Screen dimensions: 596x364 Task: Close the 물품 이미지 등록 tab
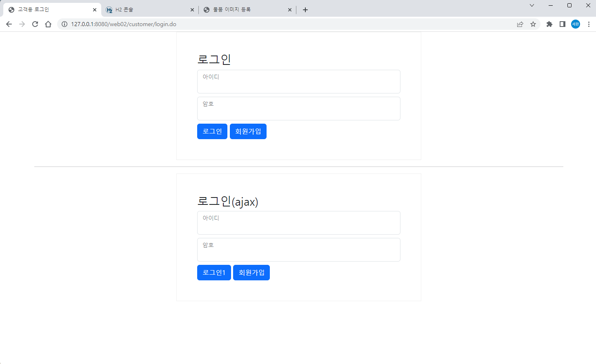(x=290, y=10)
